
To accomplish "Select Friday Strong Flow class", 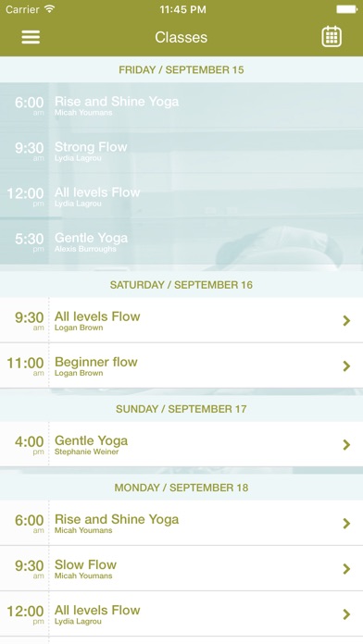I will [181, 151].
